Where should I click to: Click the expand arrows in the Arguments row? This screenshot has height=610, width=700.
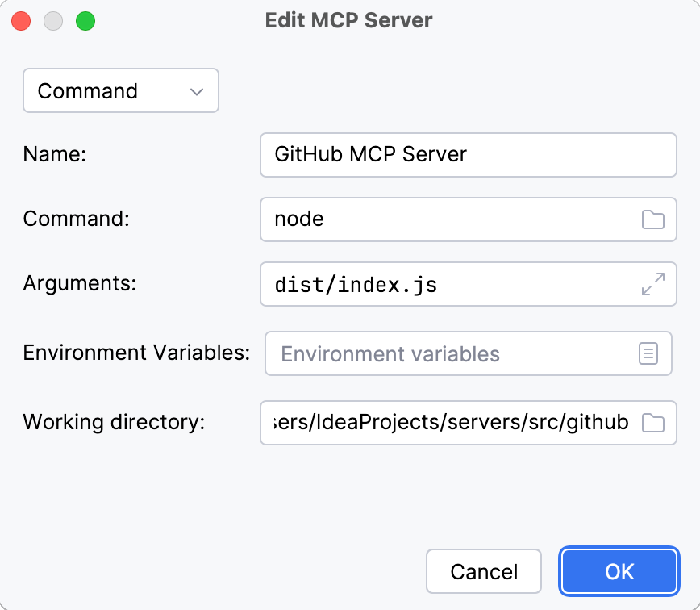pos(653,284)
